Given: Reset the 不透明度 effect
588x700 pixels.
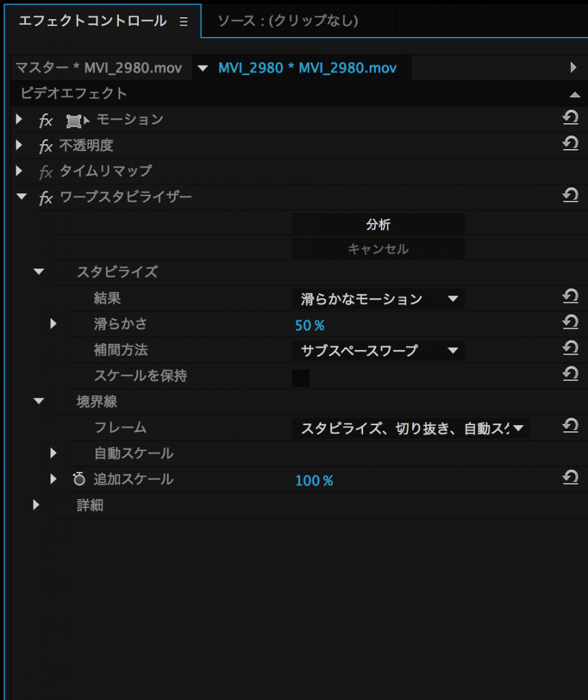Looking at the screenshot, I should point(570,144).
